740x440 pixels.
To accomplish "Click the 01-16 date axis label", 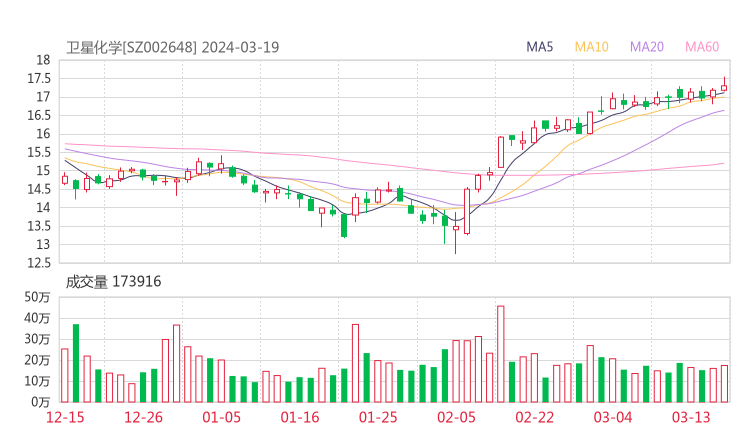I will pos(300,417).
